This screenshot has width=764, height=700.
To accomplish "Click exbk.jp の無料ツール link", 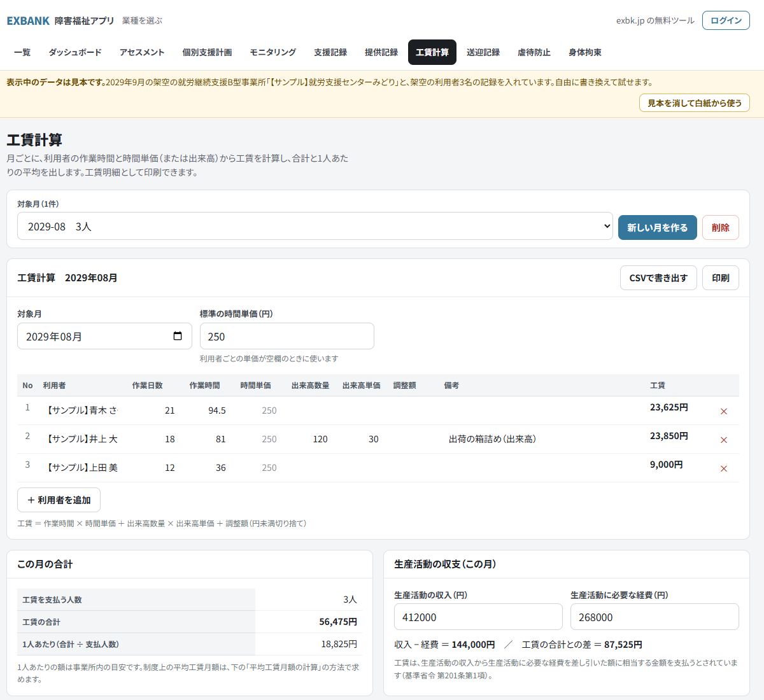I will pyautogui.click(x=655, y=21).
